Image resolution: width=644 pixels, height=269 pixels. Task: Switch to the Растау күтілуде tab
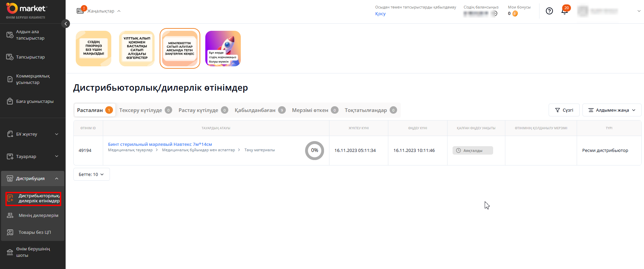203,110
